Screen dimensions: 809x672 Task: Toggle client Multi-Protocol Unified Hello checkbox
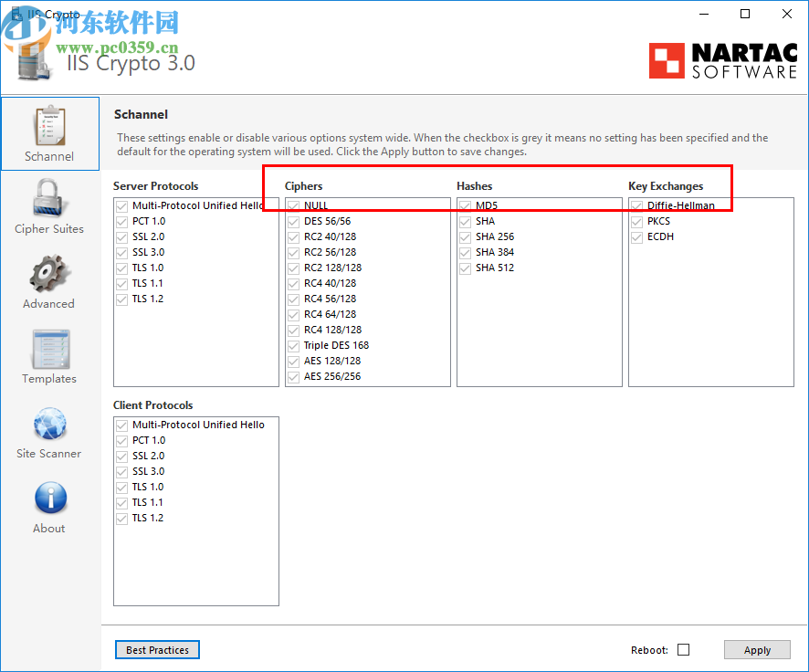(121, 425)
